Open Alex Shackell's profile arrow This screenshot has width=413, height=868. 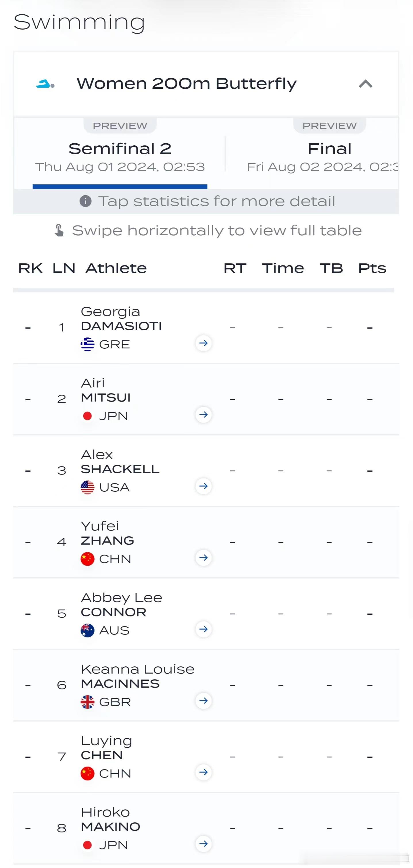203,486
